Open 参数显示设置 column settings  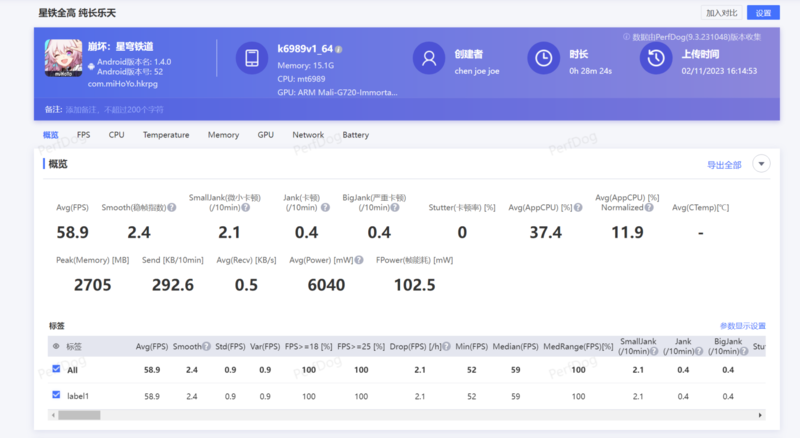tap(742, 326)
